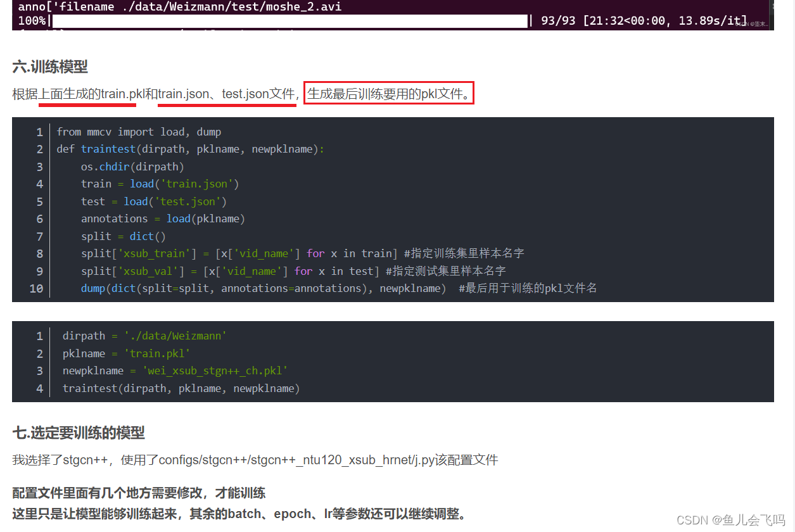Screen dimensions: 795x532
Task: Click the pklname = 'train.pkl' line
Action: pos(125,353)
